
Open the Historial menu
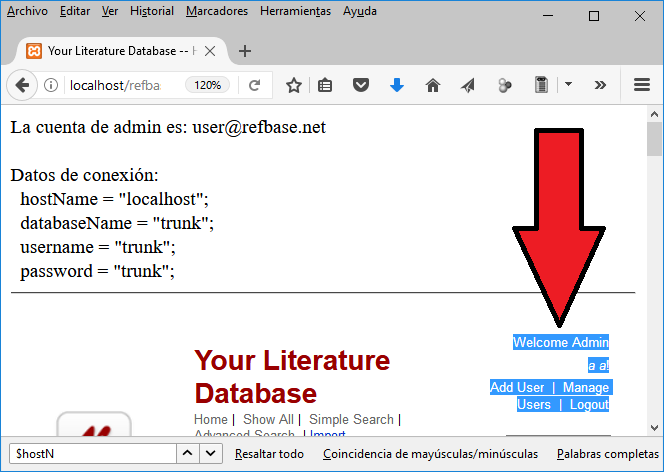pos(152,11)
